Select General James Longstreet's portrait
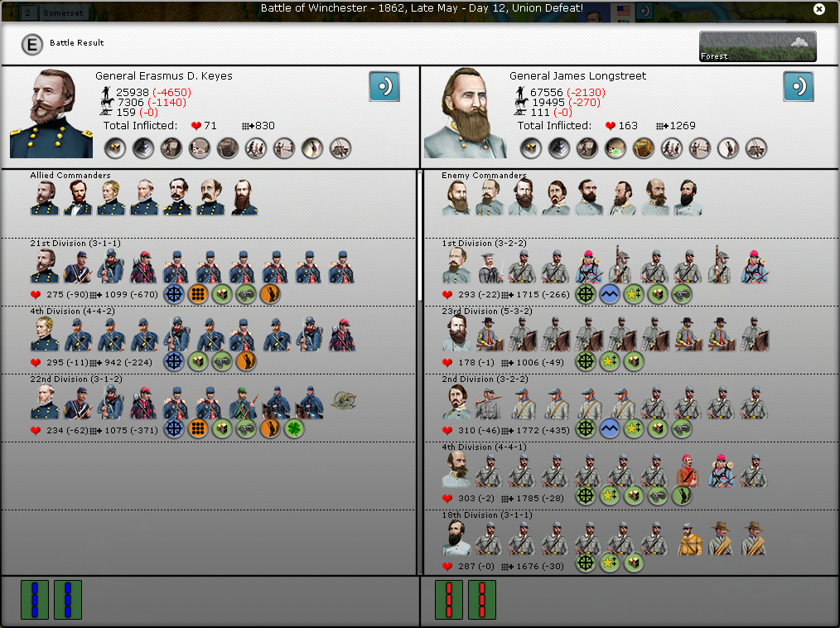The image size is (840, 628). [x=465, y=113]
